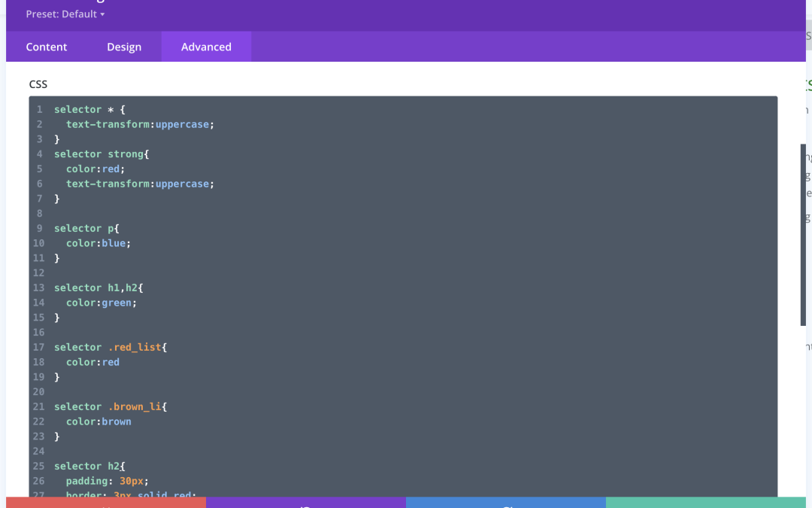This screenshot has width=812, height=508.
Task: Click the green save button at bottom
Action: click(x=706, y=503)
